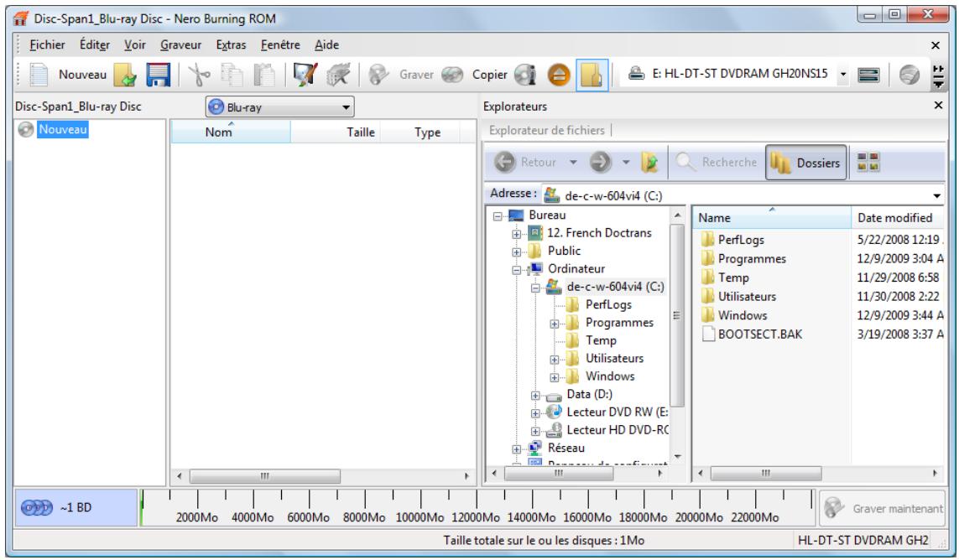Expand the Windows folder in tree

[555, 377]
